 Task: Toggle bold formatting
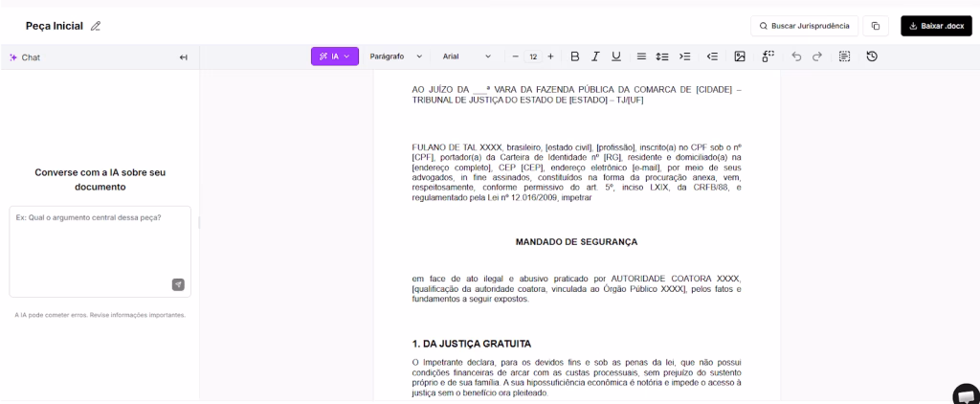[575, 56]
